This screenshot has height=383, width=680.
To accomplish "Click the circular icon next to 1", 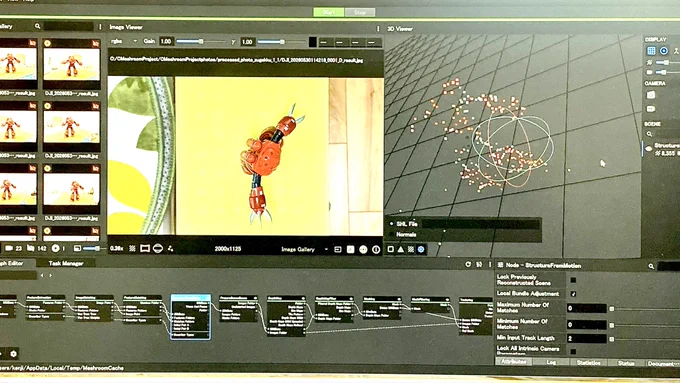I will [x=55, y=249].
